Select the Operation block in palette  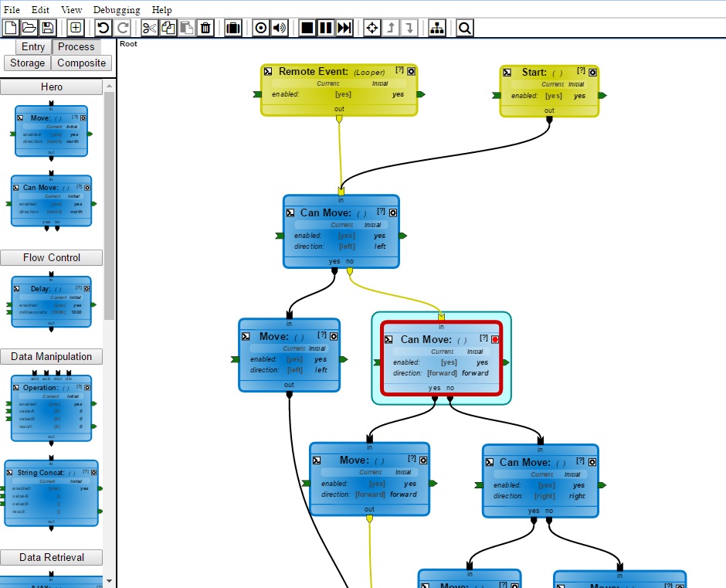[x=51, y=408]
